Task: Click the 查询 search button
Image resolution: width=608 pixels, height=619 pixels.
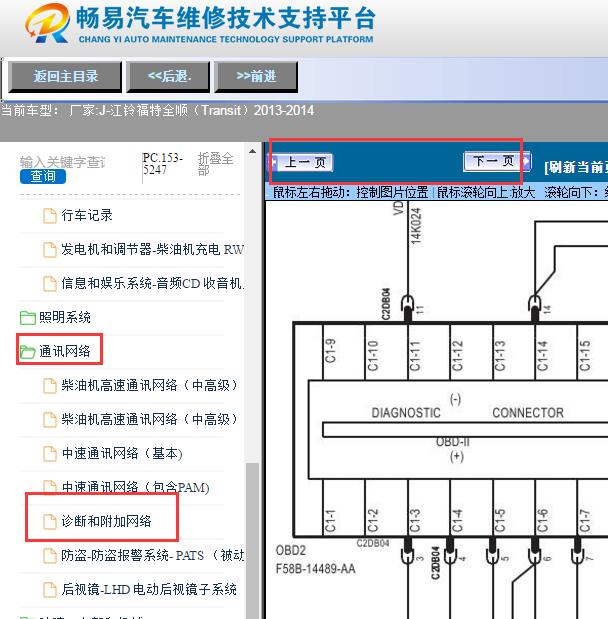Action: click(43, 176)
